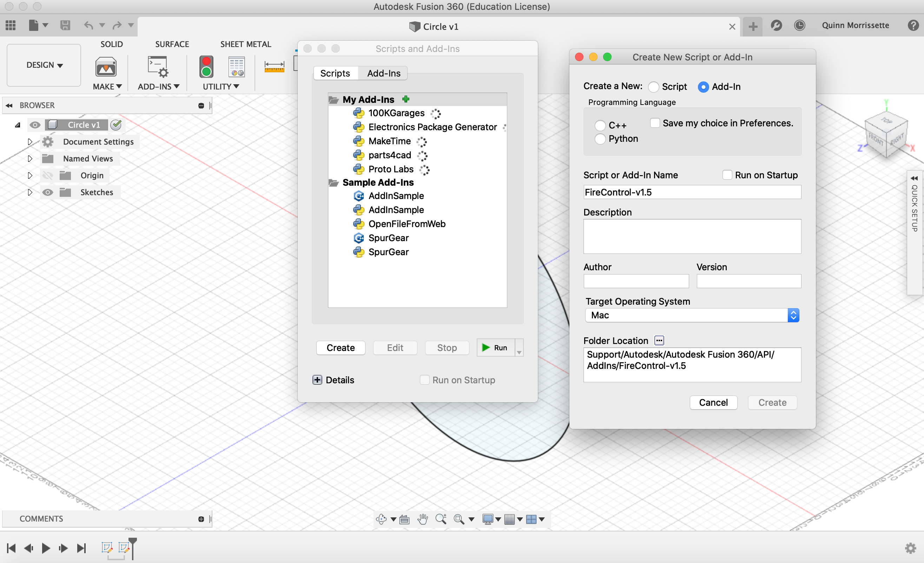Open the Job Status clock icon
Viewport: 924px width, 563px height.
click(x=799, y=26)
